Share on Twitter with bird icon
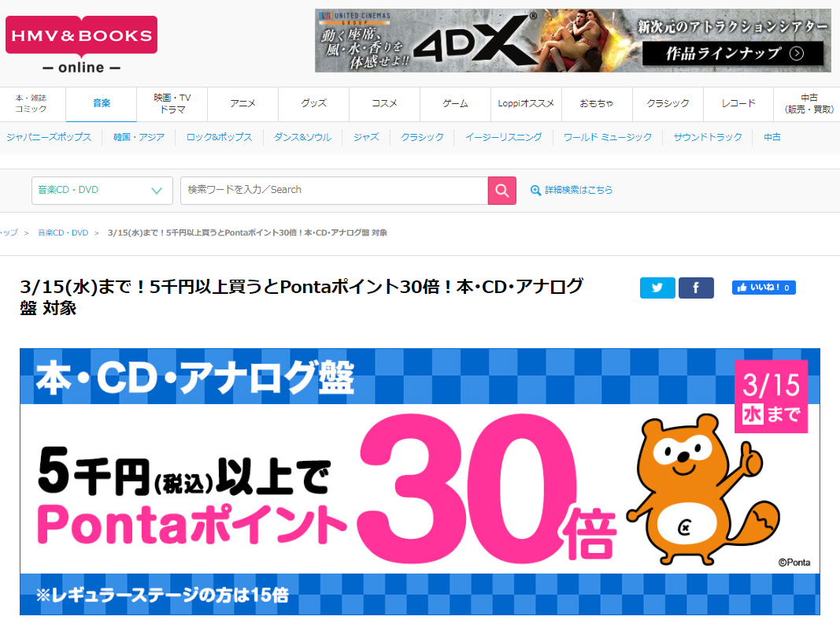 (x=657, y=288)
